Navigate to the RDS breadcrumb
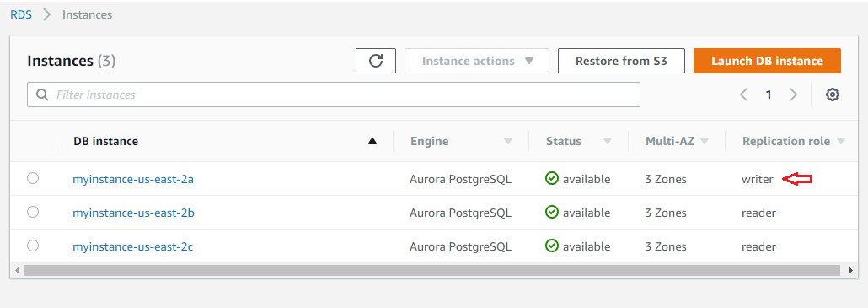The image size is (868, 308). (x=21, y=14)
